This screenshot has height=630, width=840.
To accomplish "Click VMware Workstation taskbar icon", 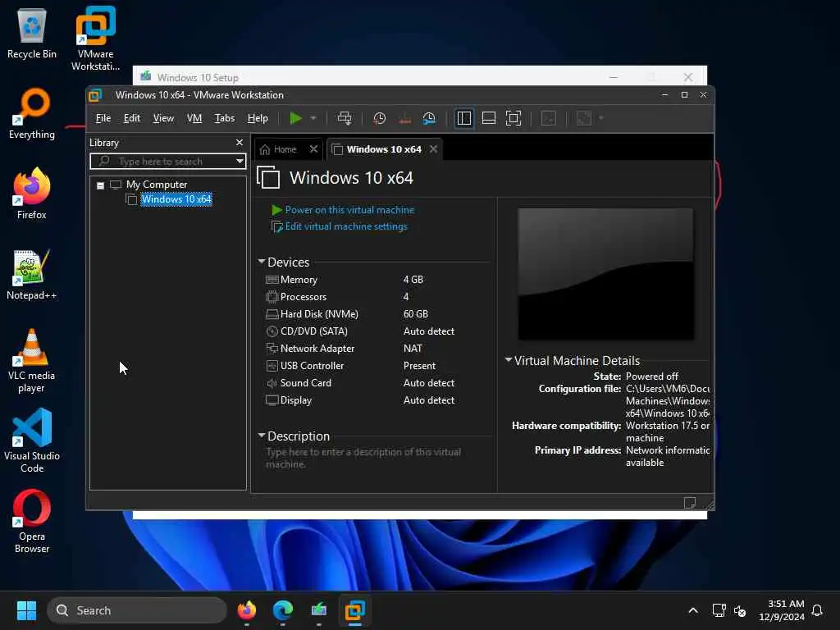I will click(x=354, y=610).
